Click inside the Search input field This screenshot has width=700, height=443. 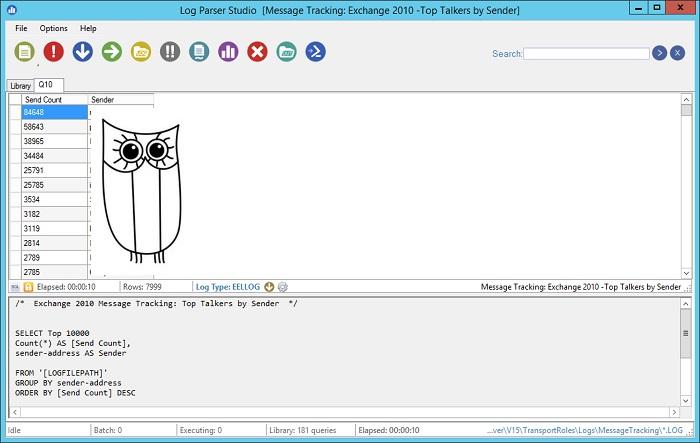(587, 54)
